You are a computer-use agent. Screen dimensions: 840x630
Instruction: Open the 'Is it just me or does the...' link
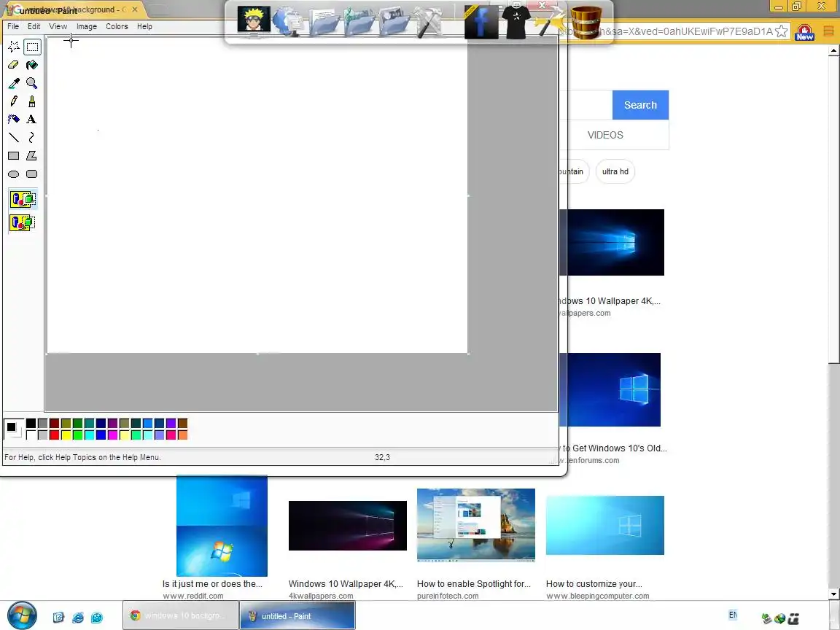[212, 584]
